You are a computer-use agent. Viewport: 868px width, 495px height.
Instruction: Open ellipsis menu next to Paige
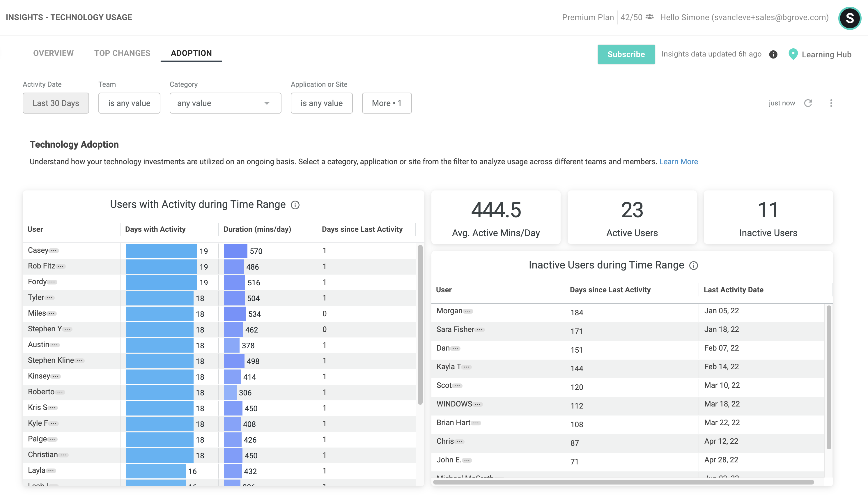click(52, 439)
